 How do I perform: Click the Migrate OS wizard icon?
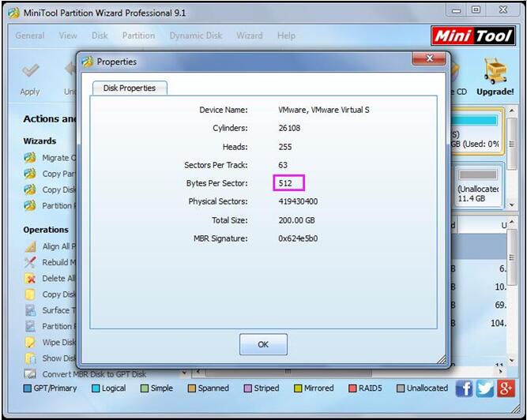tap(30, 157)
